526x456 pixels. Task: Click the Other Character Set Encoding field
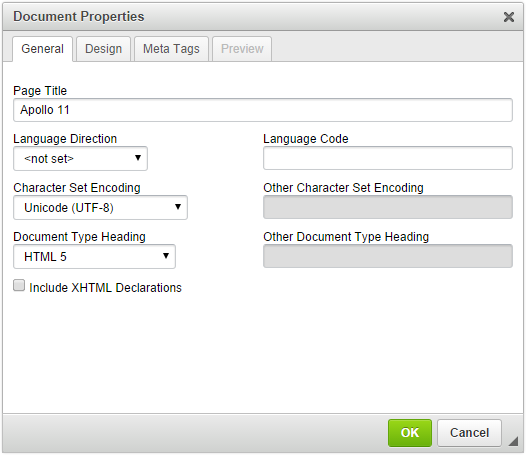click(388, 207)
